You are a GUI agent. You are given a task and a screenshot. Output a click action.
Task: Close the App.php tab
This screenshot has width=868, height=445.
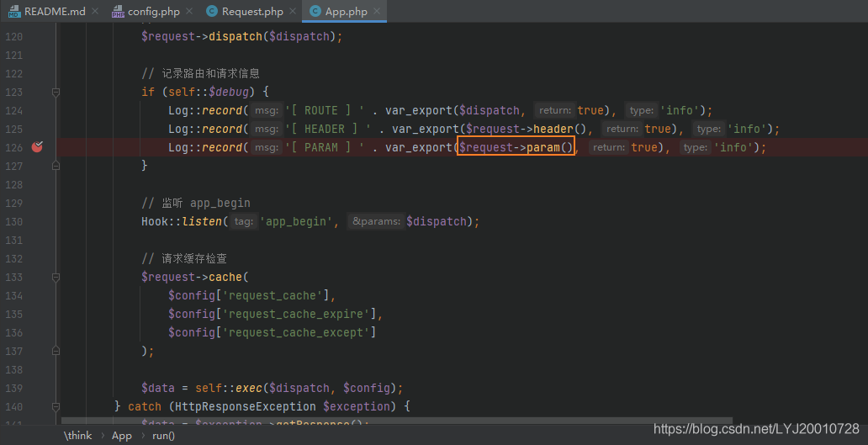pos(377,11)
